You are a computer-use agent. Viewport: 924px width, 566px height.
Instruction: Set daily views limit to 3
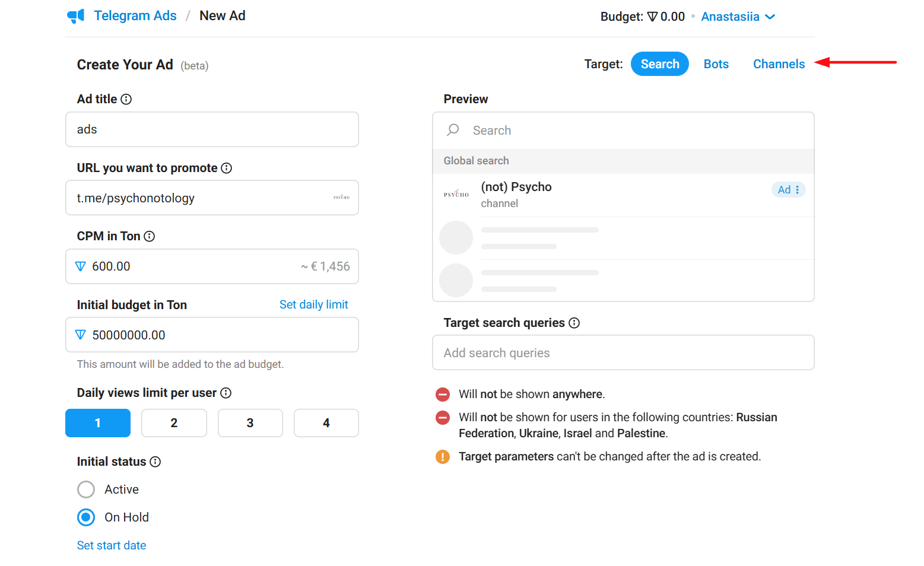(250, 423)
